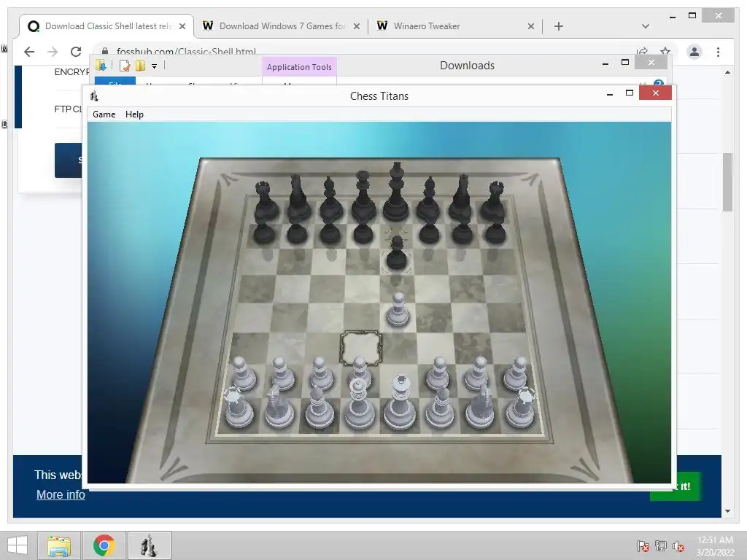Select the black bishop beside black queen

click(x=330, y=200)
